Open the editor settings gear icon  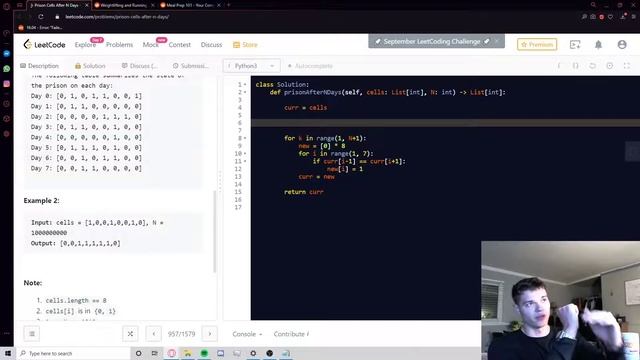coord(609,66)
